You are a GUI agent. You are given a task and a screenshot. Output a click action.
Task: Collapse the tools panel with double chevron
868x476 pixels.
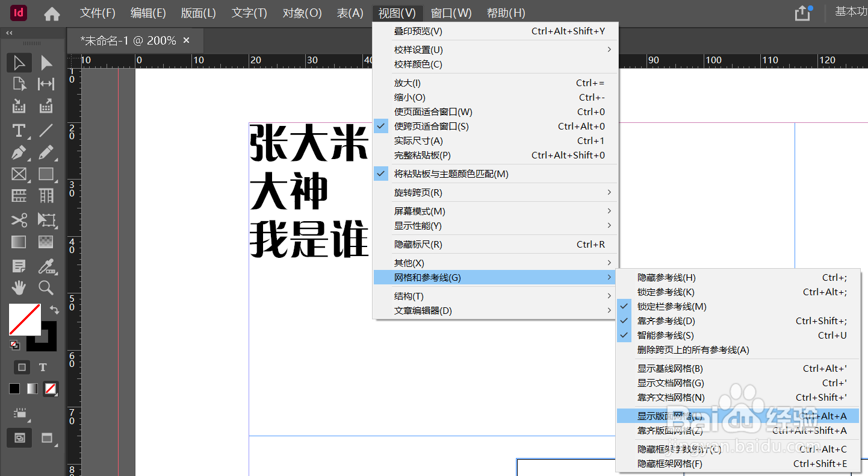coord(9,33)
